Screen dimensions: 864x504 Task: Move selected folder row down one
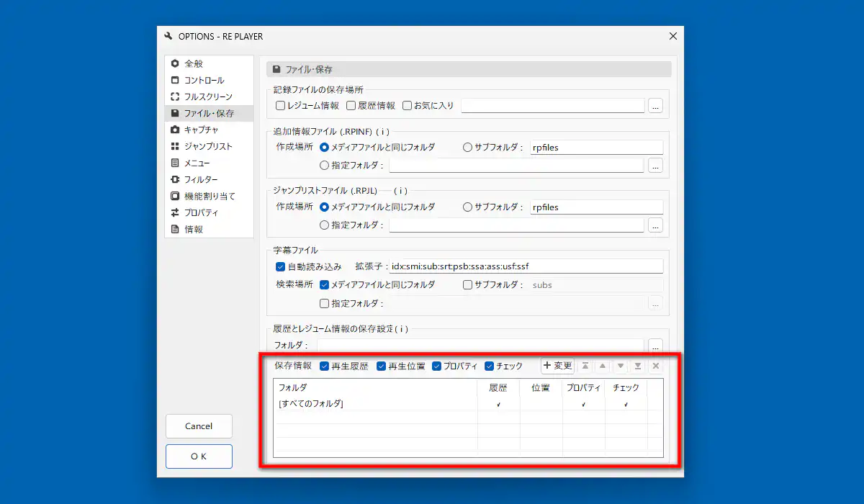point(620,366)
